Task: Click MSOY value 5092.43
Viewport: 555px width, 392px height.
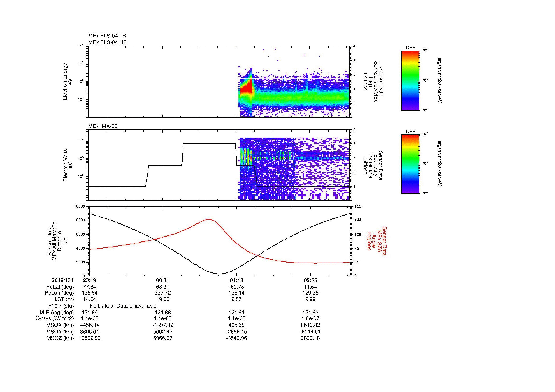Action: click(x=163, y=332)
